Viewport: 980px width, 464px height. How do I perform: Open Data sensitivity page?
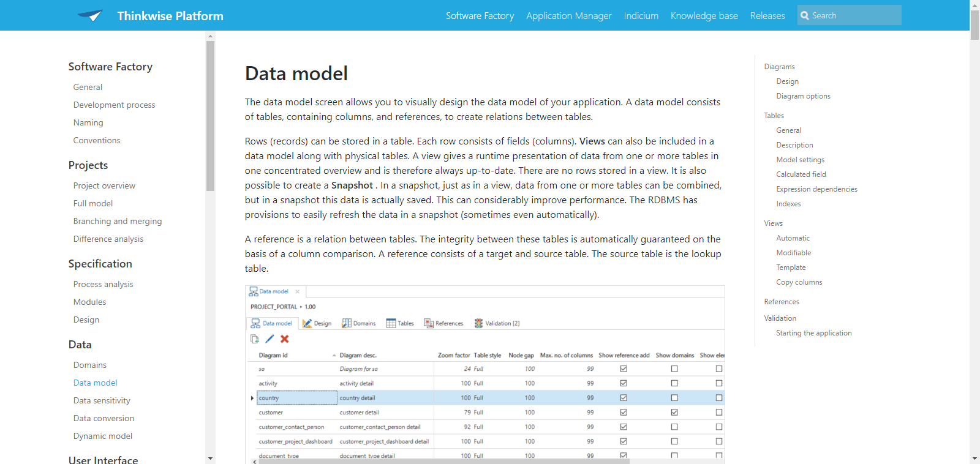(102, 400)
